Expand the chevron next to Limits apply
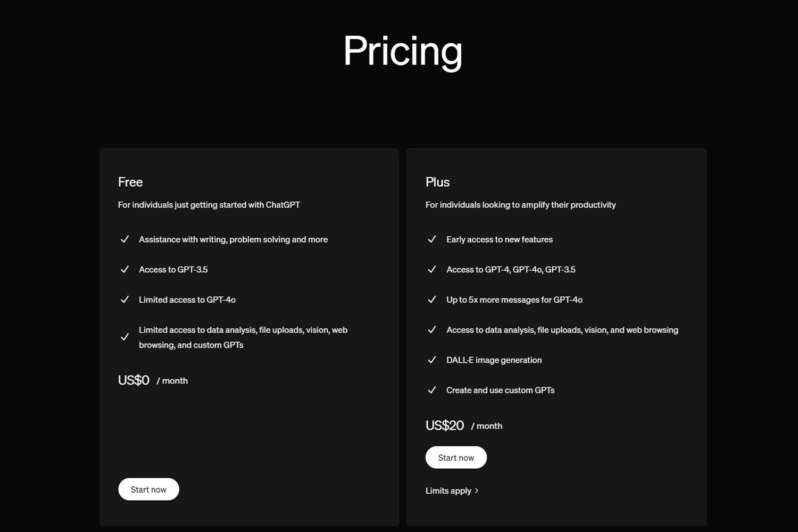798x532 pixels. (477, 491)
